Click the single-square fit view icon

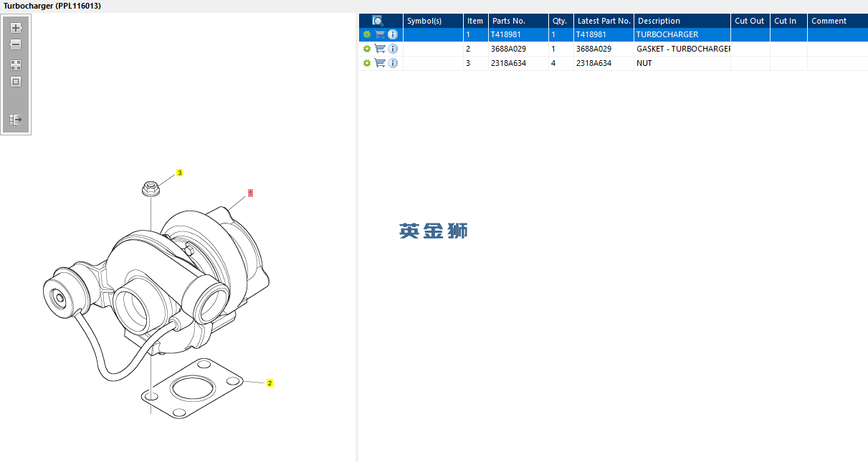pyautogui.click(x=16, y=82)
